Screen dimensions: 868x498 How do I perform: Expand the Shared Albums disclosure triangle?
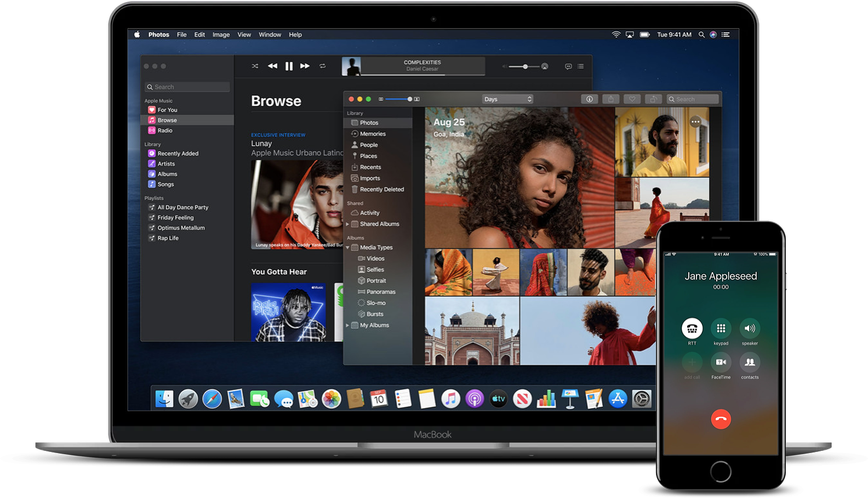pos(347,224)
